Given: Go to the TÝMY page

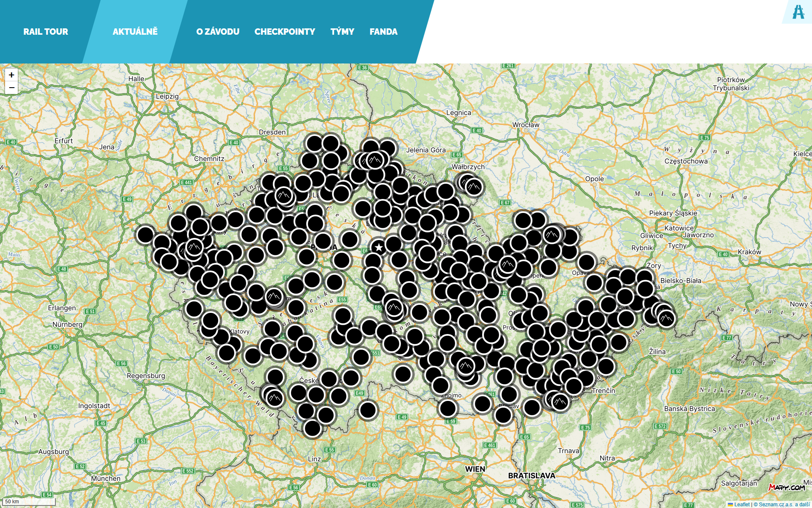Looking at the screenshot, I should pyautogui.click(x=342, y=32).
